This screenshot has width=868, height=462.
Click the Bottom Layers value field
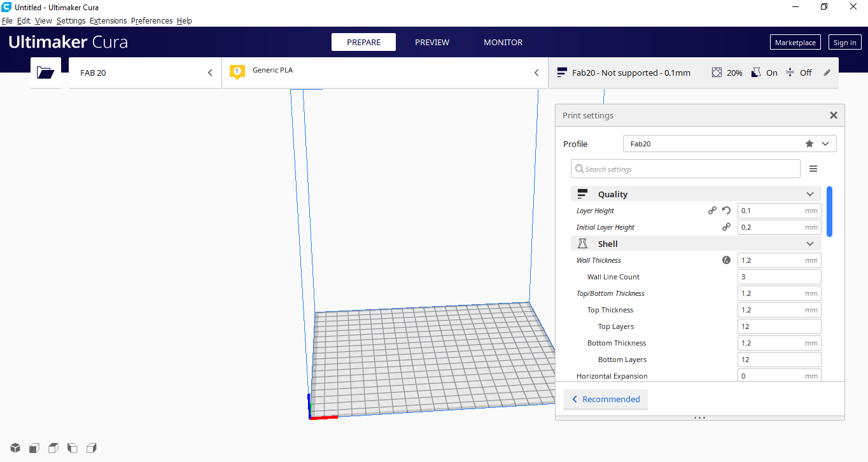[780, 360]
